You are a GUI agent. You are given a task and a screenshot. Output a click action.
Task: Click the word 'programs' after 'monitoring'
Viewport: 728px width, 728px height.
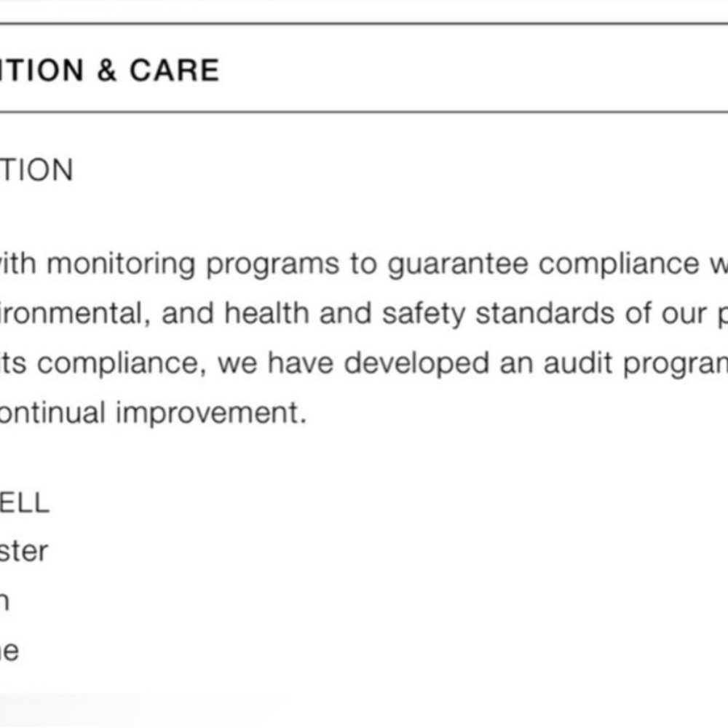(272, 265)
